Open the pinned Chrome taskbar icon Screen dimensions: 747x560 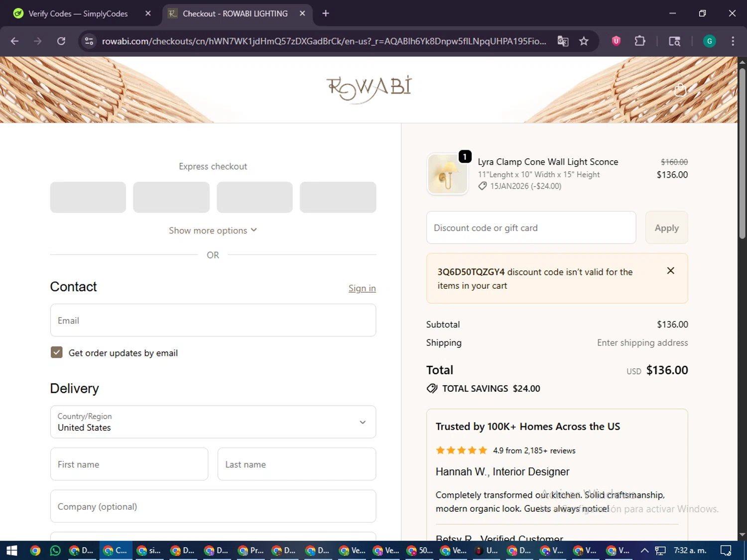35,551
